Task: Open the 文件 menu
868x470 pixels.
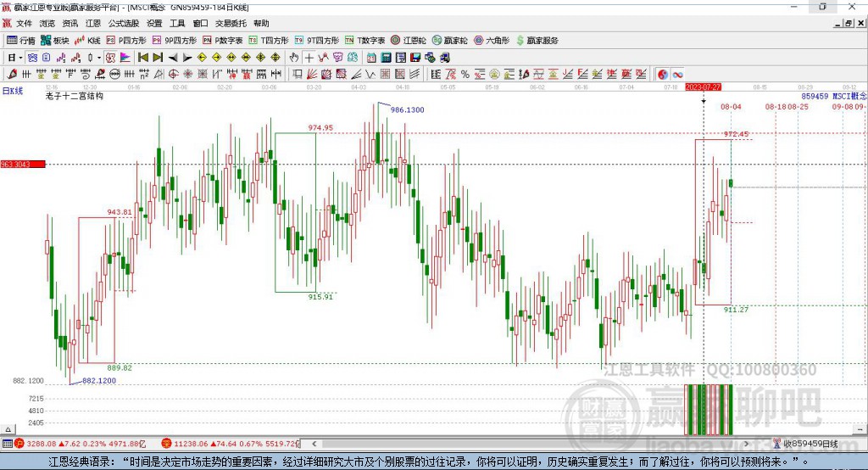Action: click(x=24, y=23)
